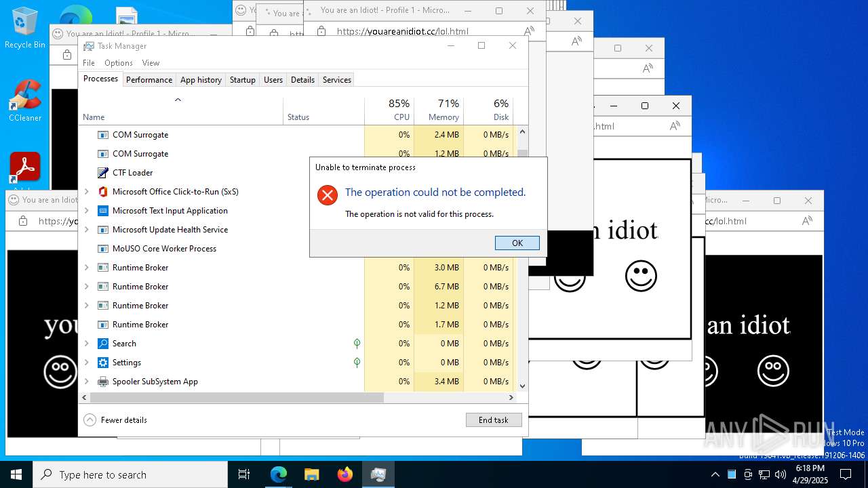
Task: Select the MoUSO Core Worker Process row
Action: coord(298,249)
